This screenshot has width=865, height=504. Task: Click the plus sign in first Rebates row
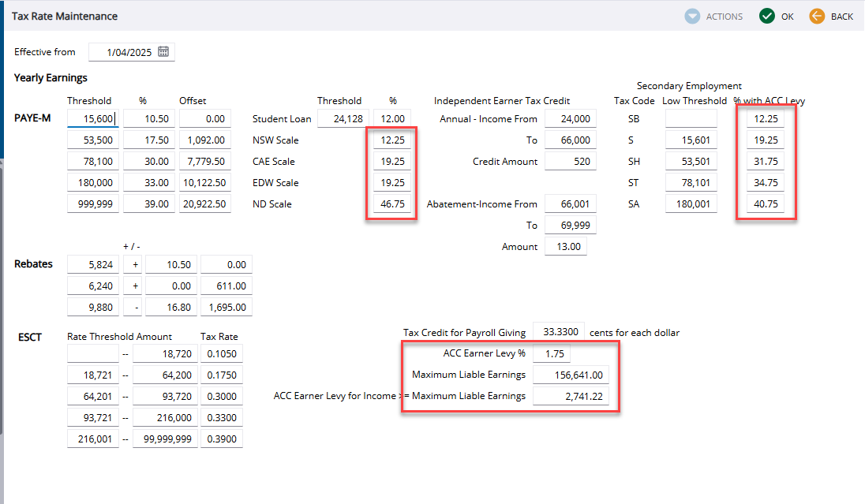click(x=135, y=265)
